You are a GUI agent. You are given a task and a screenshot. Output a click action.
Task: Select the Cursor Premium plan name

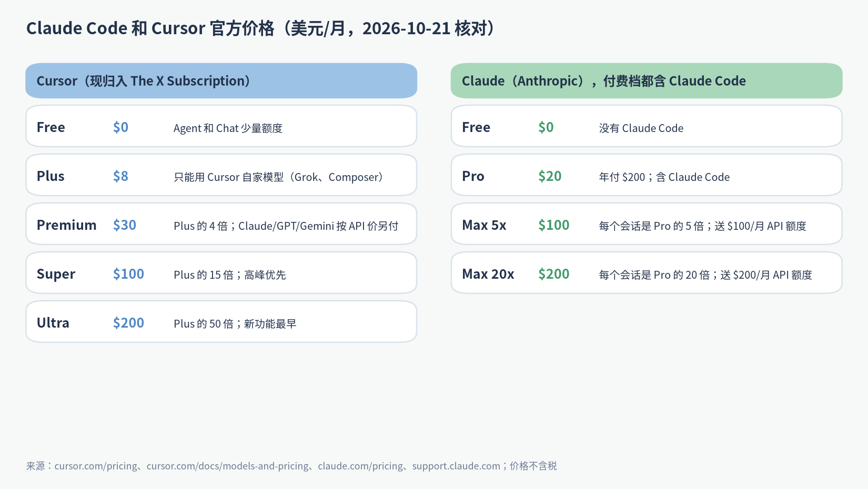[x=67, y=225]
